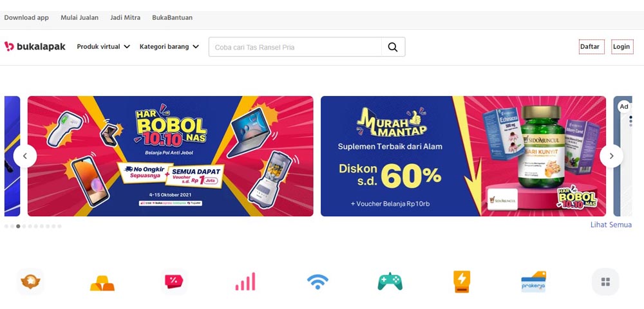
Task: Open the BukaBantuan help menu item
Action: [172, 17]
